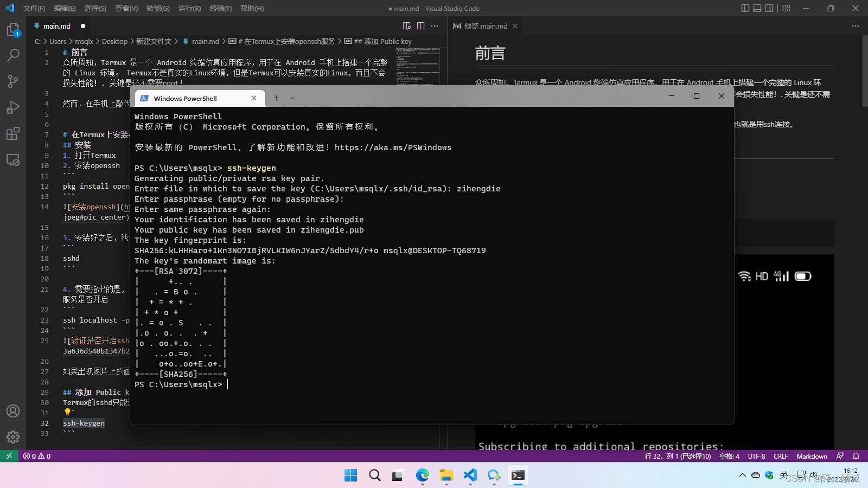Open more actions for the preview editor group
This screenshot has height=488, width=868.
pyautogui.click(x=856, y=26)
